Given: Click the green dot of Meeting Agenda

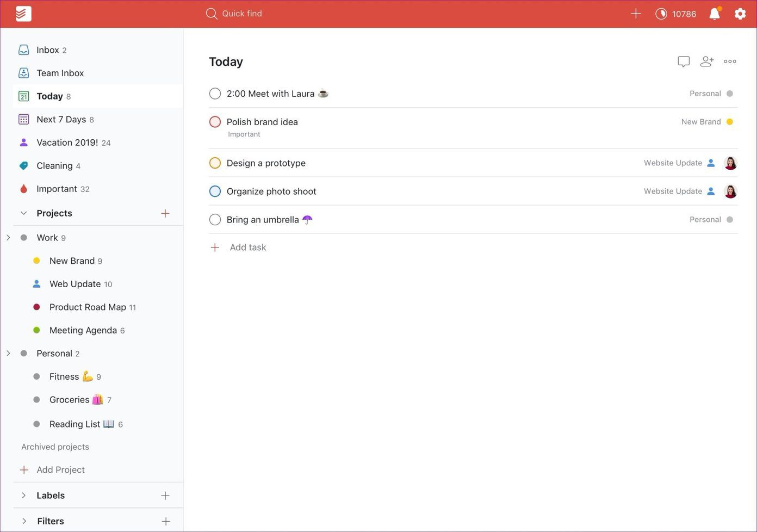Looking at the screenshot, I should [x=36, y=330].
